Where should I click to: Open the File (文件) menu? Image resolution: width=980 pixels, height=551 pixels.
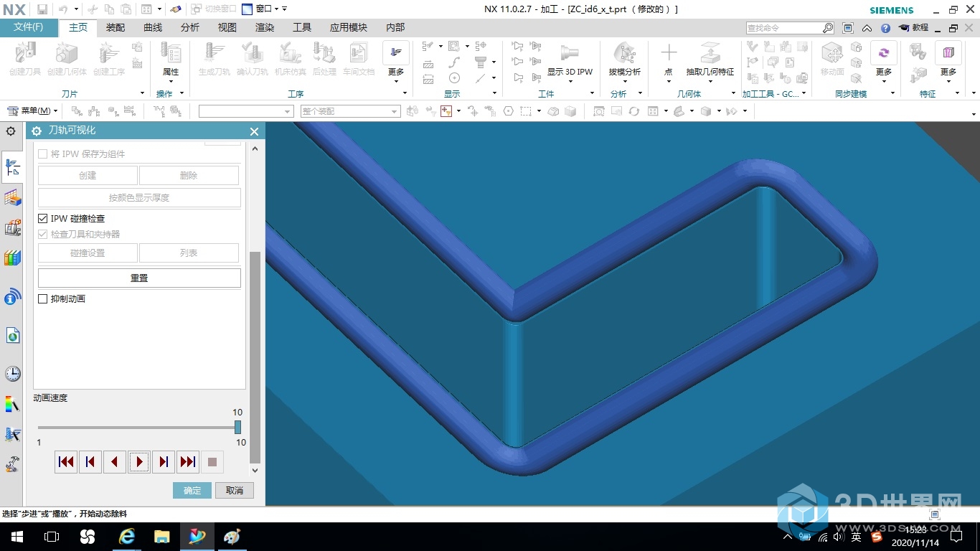(29, 27)
